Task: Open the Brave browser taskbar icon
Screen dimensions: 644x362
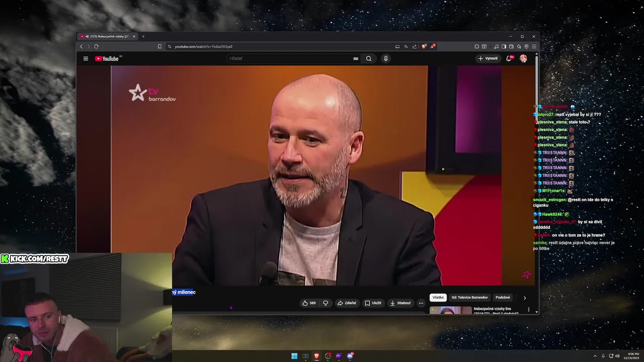Action: pyautogui.click(x=316, y=356)
